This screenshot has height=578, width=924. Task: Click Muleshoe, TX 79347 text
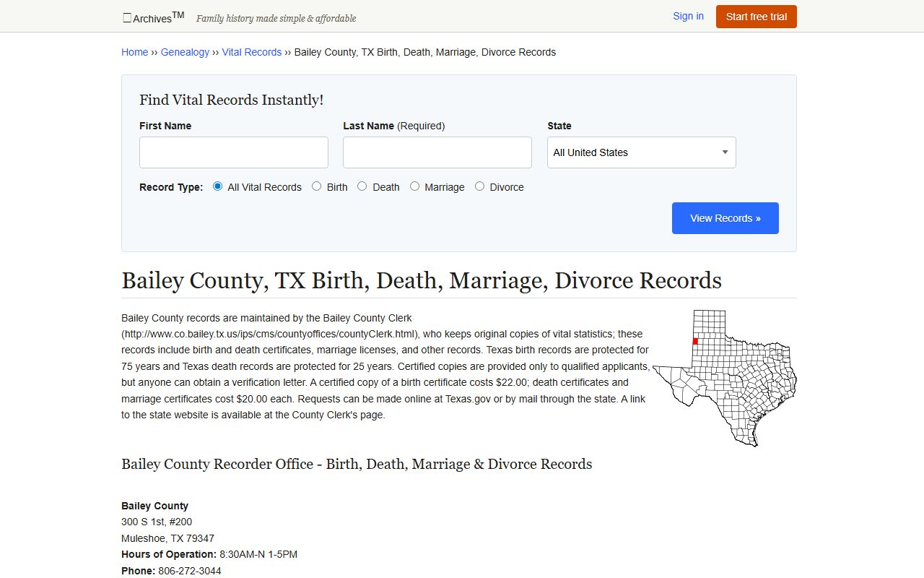pos(167,538)
